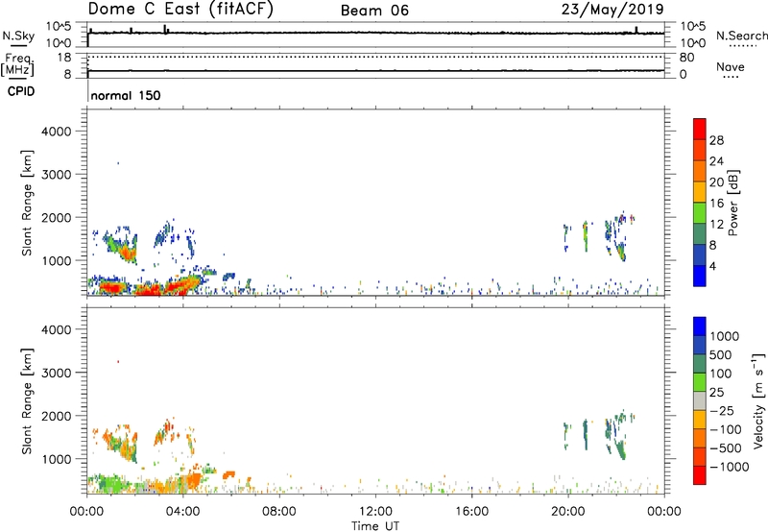Screen dimensions: 768x532
Task: Click the '3000' tick on velocity panel
Action: click(57, 373)
